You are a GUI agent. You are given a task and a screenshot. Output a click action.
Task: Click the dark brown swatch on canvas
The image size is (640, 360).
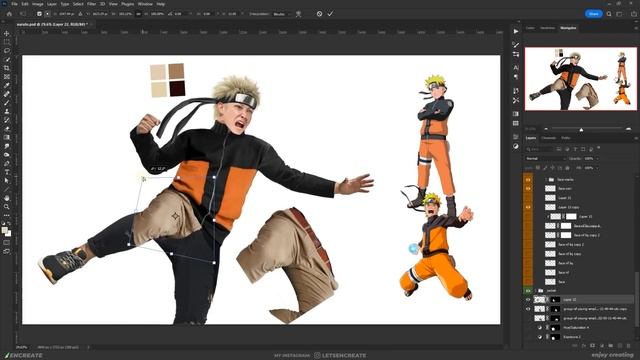pyautogui.click(x=177, y=89)
